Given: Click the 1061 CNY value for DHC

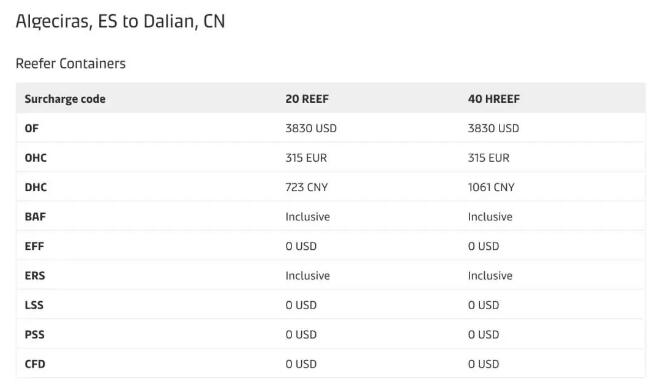Looking at the screenshot, I should click(491, 187).
